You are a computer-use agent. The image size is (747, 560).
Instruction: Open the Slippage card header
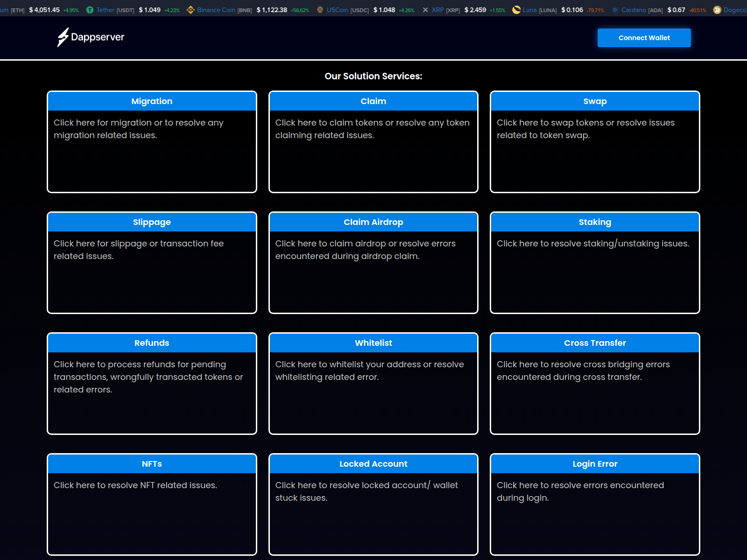[152, 222]
